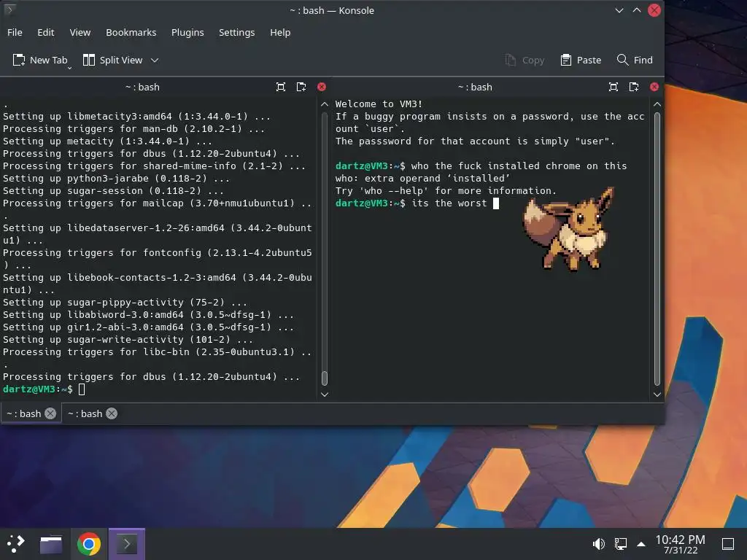Viewport: 747px width, 560px height.
Task: Click 'Setting up python3-jarabe (0.118-2)' line
Action: (116, 178)
